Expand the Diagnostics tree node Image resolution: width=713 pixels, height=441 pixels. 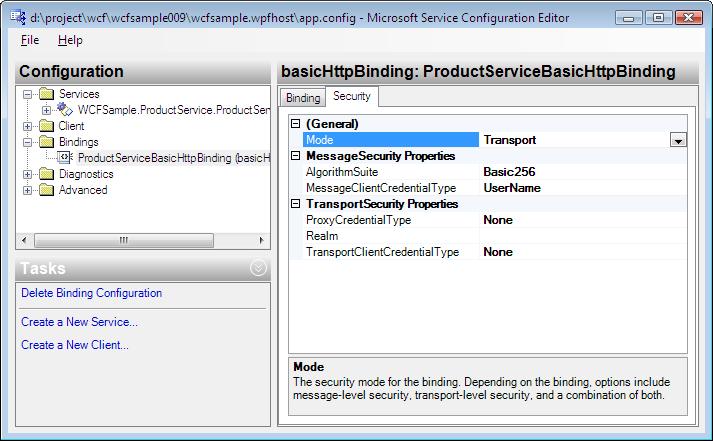tap(27, 174)
